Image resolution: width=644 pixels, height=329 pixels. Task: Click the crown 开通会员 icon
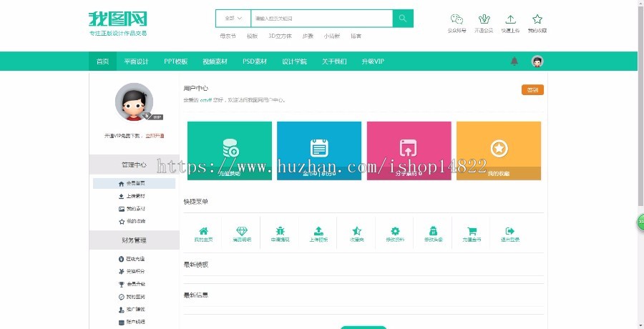coord(484,20)
